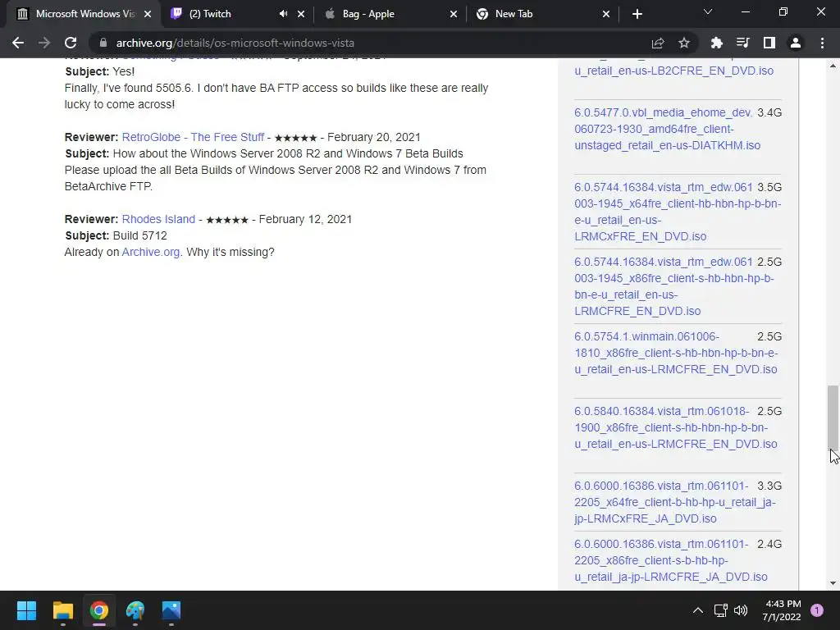Screen dimensions: 840x630
Task: Download 6.0.5840.16384 vista_rtm x86fre iso
Action: click(x=676, y=427)
